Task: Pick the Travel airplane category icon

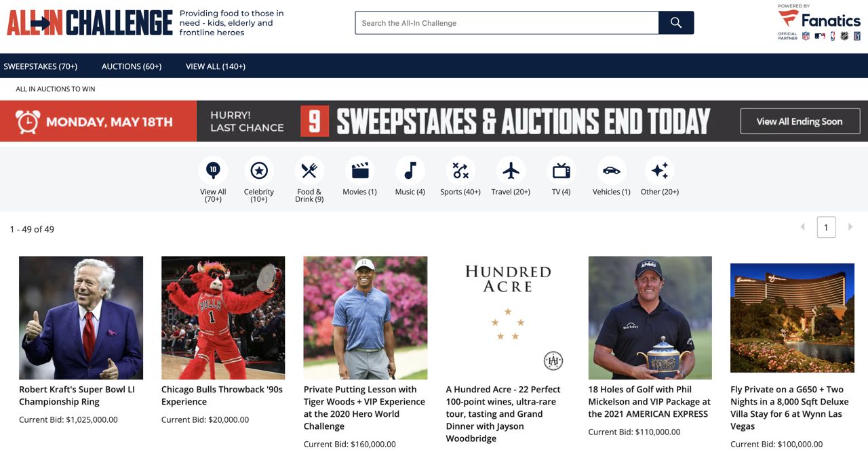Action: click(x=511, y=171)
